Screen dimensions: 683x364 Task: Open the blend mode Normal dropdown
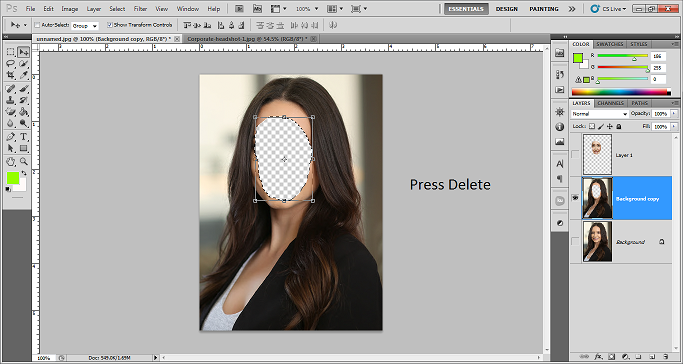599,114
